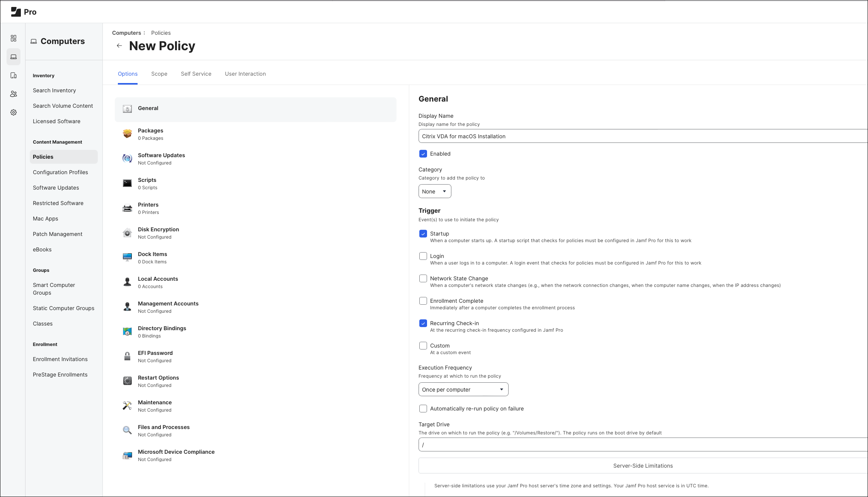The width and height of the screenshot is (868, 497).
Task: Go to Configuration Profiles in sidebar
Action: [60, 172]
